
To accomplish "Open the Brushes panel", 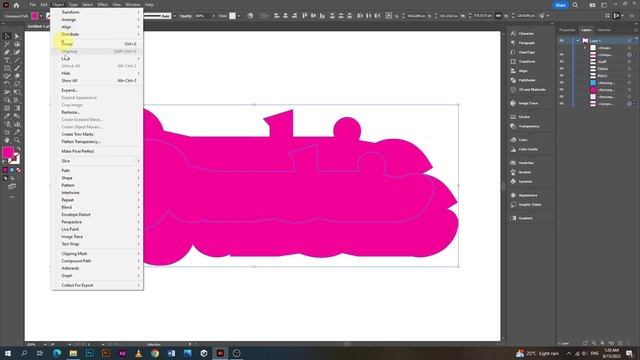I will (521, 172).
